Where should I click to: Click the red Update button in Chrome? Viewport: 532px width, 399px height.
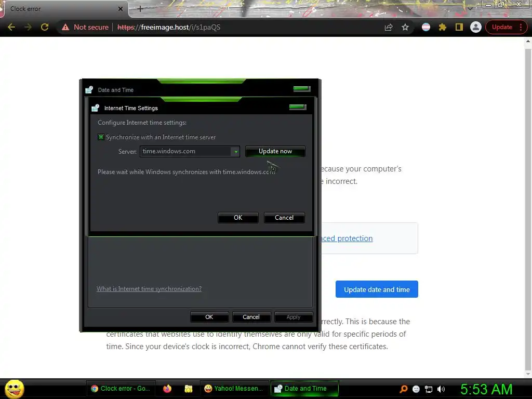[x=502, y=27]
